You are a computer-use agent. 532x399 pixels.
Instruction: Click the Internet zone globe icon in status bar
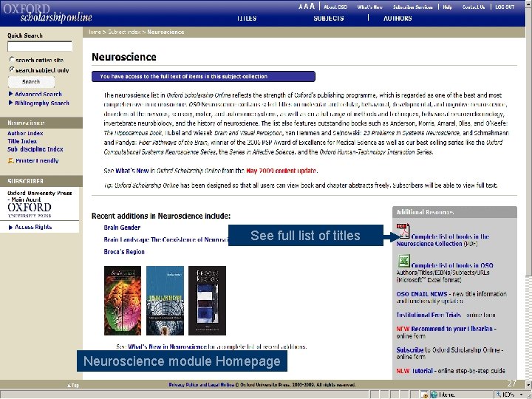pos(434,395)
